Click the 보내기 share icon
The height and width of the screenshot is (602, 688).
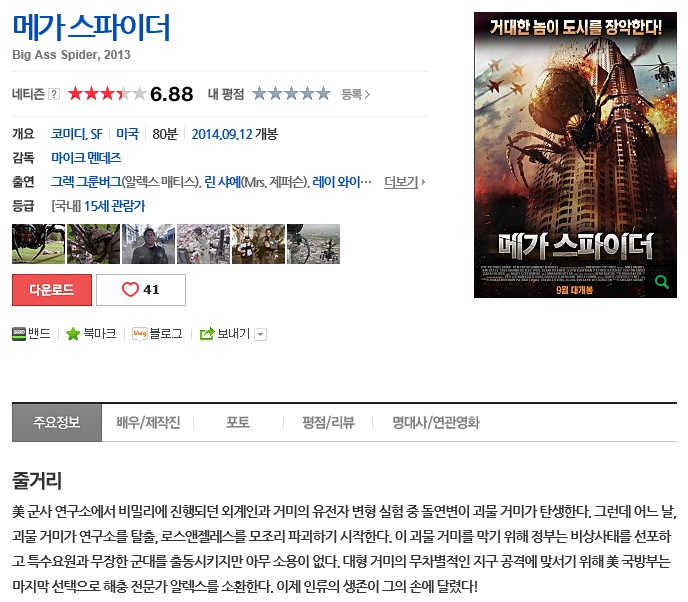click(207, 334)
